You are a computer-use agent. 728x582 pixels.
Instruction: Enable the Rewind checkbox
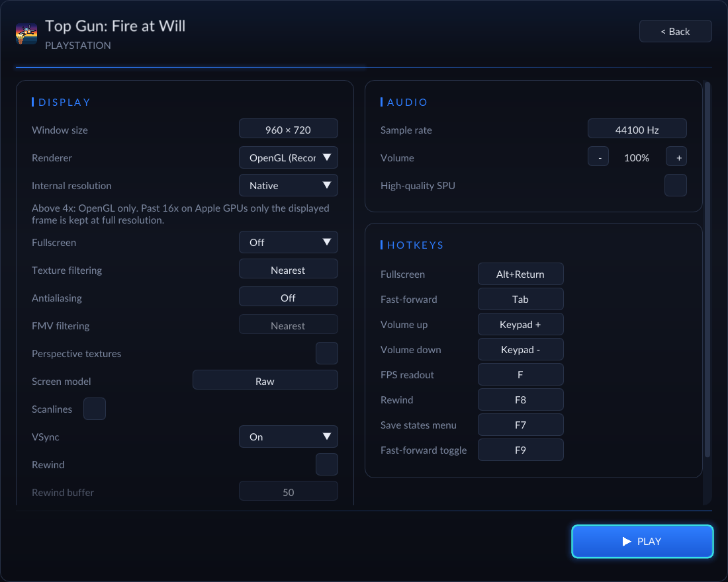coord(327,464)
